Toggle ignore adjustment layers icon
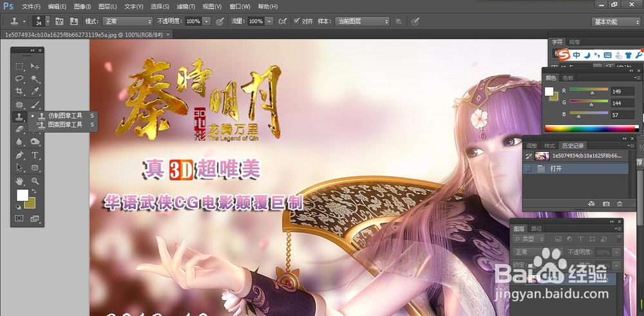The width and height of the screenshot is (644, 316). pyautogui.click(x=399, y=21)
